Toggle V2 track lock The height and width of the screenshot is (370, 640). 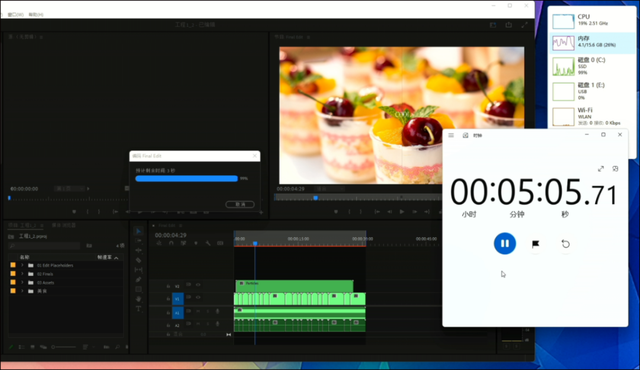tap(168, 286)
